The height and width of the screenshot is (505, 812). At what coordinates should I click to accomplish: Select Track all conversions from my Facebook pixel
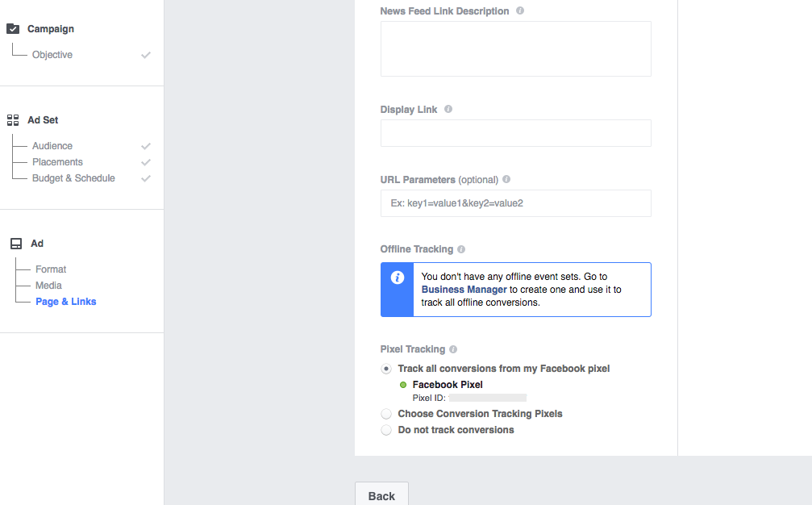click(386, 369)
